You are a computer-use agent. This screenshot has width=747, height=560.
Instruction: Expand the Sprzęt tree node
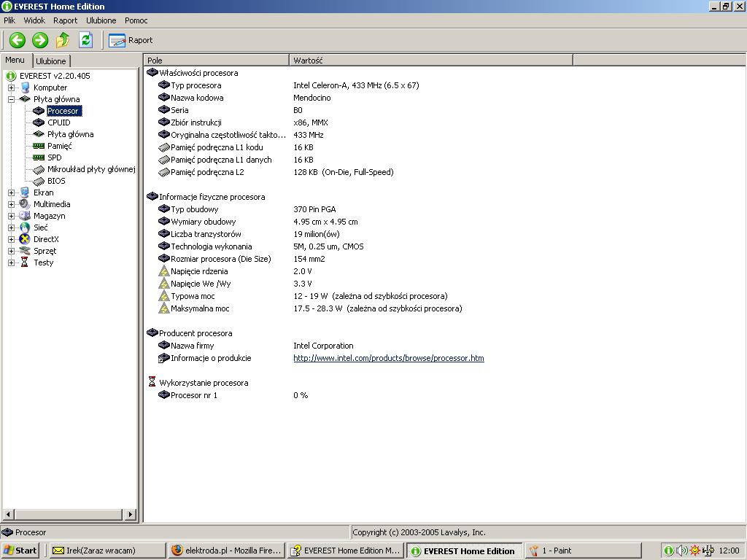11,251
